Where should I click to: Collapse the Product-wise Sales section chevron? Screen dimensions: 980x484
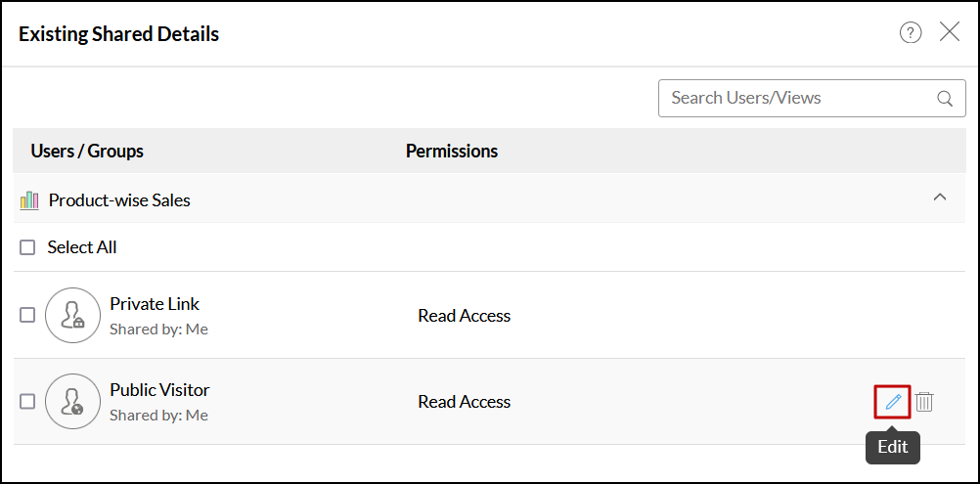click(940, 198)
